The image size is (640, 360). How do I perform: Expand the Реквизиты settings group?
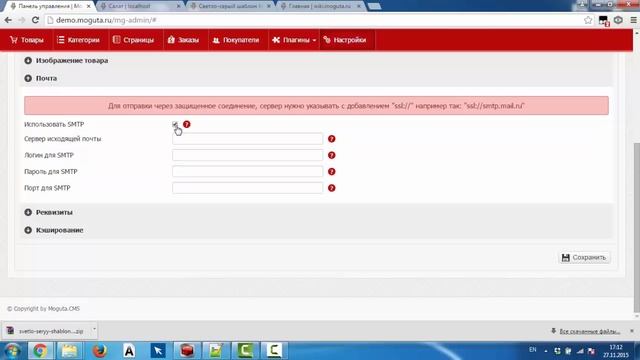(48, 212)
